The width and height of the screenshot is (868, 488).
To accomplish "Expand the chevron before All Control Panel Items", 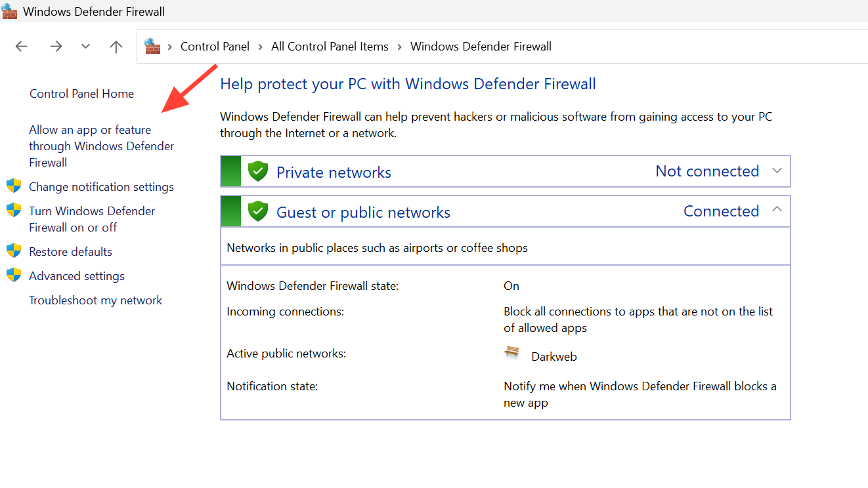I will (x=261, y=47).
